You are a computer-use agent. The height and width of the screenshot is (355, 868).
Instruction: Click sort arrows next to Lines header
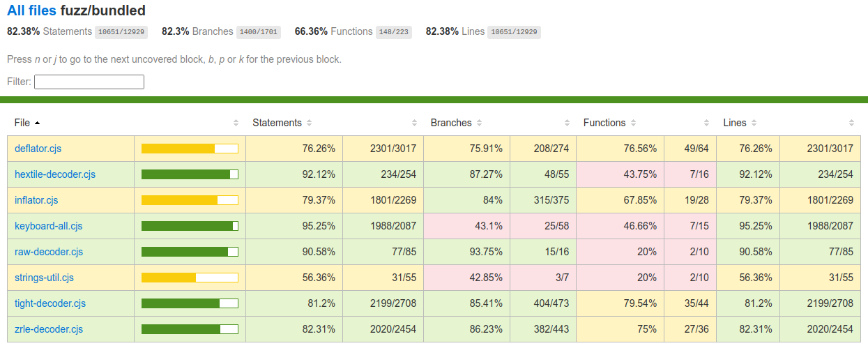[754, 123]
